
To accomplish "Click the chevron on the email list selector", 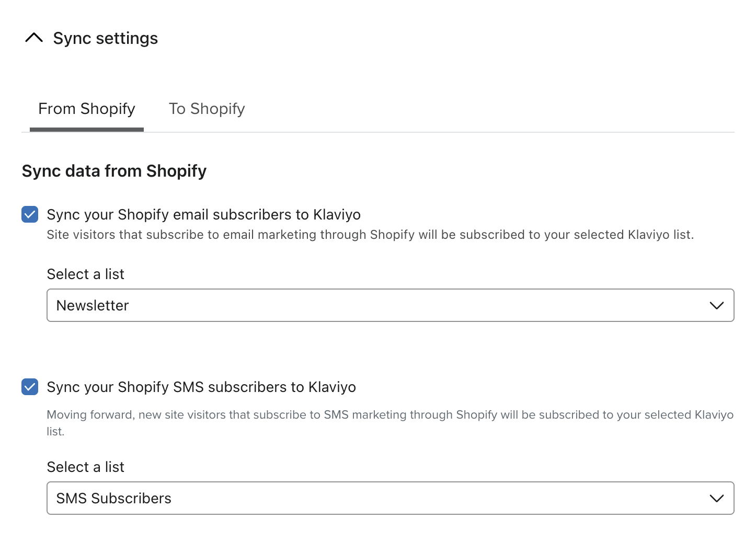I will (x=717, y=305).
